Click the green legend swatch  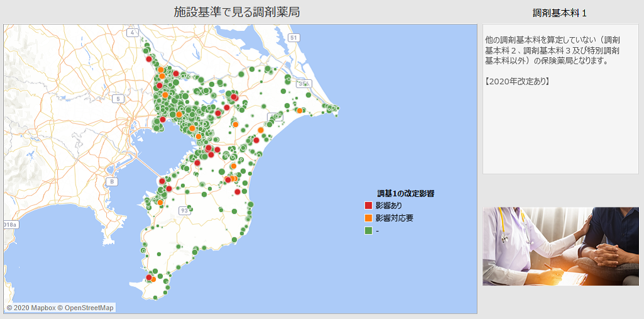point(369,231)
